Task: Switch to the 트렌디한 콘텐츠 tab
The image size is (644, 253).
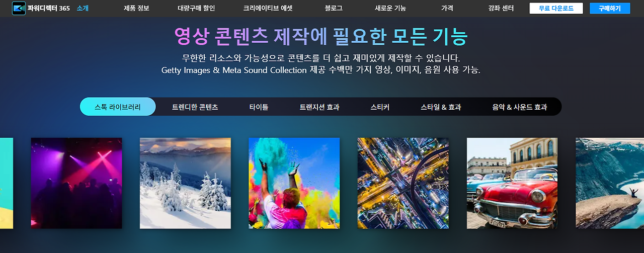Action: click(195, 107)
